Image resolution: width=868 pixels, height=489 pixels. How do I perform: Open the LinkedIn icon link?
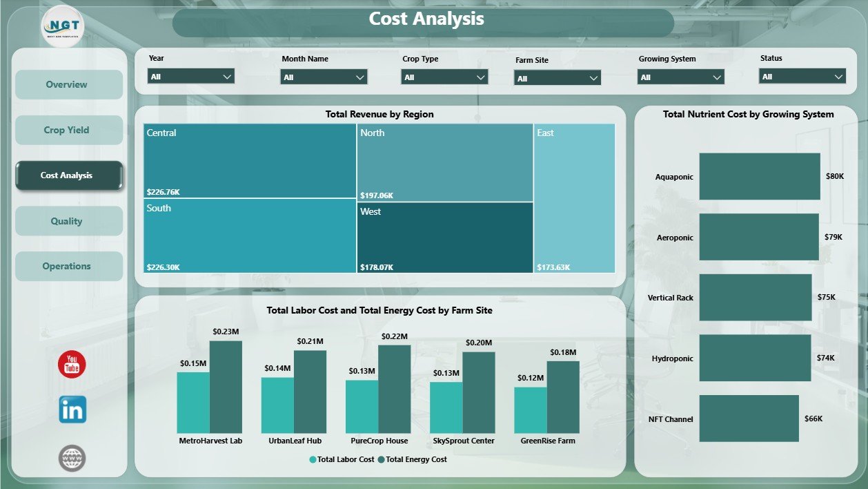pos(72,410)
